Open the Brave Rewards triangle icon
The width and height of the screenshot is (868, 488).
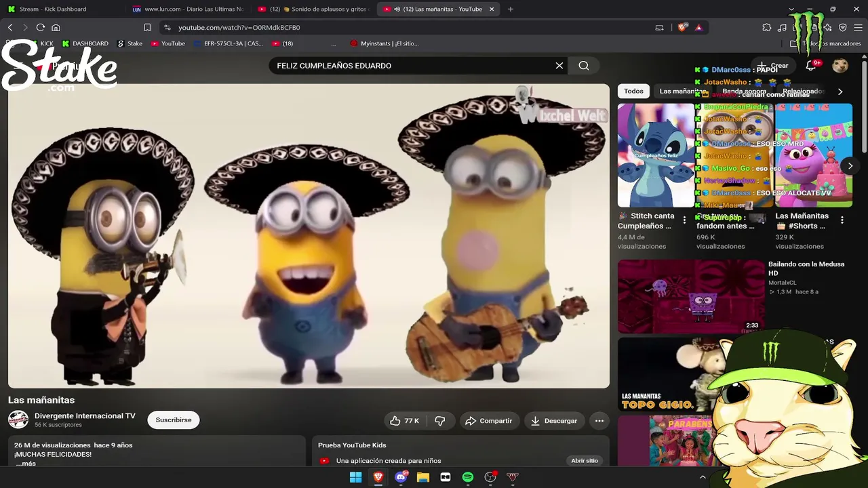pos(698,27)
